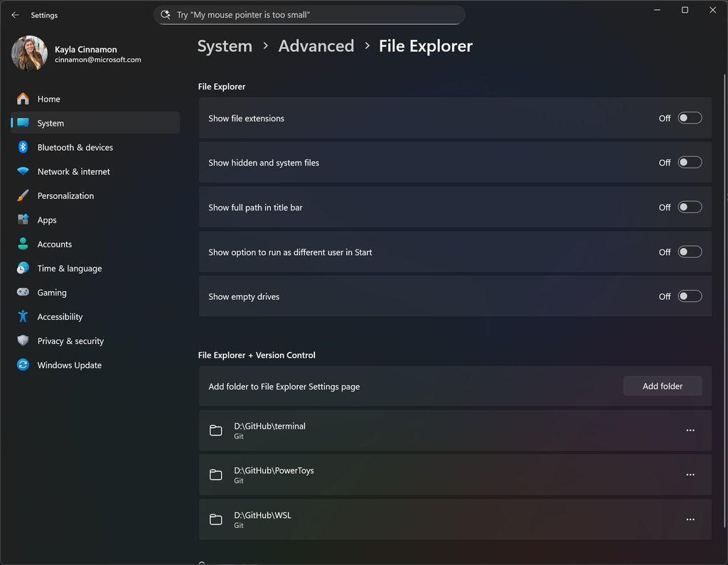Open more options for D:\GitHub\PowerToys
This screenshot has width=728, height=565.
point(690,475)
